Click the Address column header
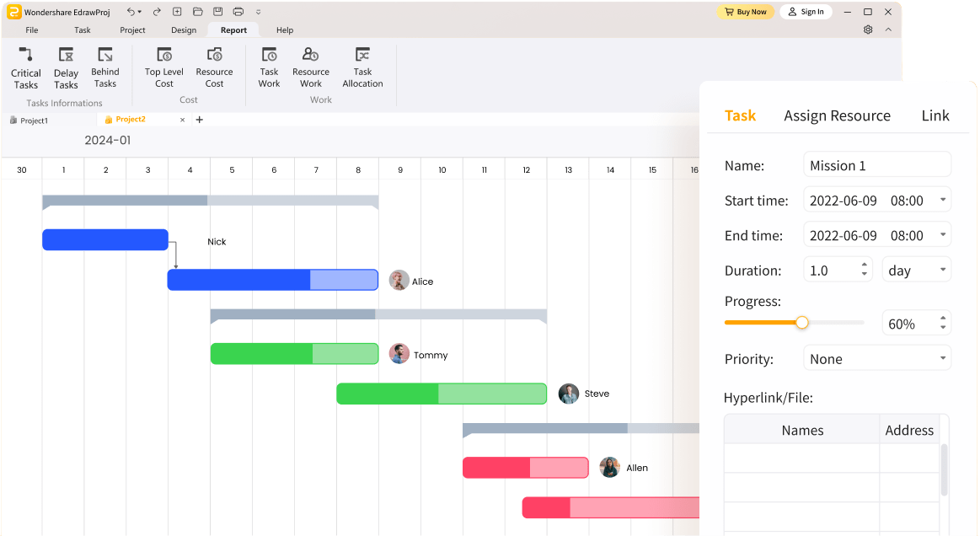The width and height of the screenshot is (980, 536). click(908, 430)
